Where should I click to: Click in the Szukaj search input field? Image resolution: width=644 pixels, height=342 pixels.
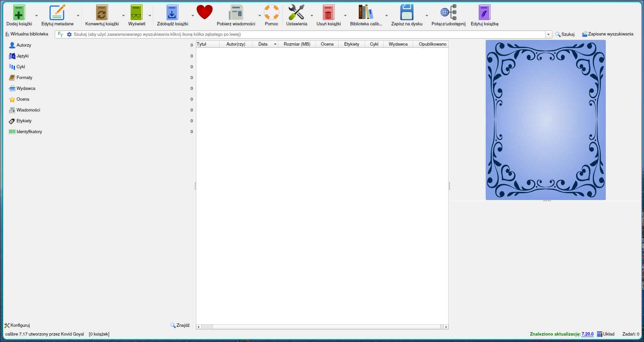[x=304, y=34]
